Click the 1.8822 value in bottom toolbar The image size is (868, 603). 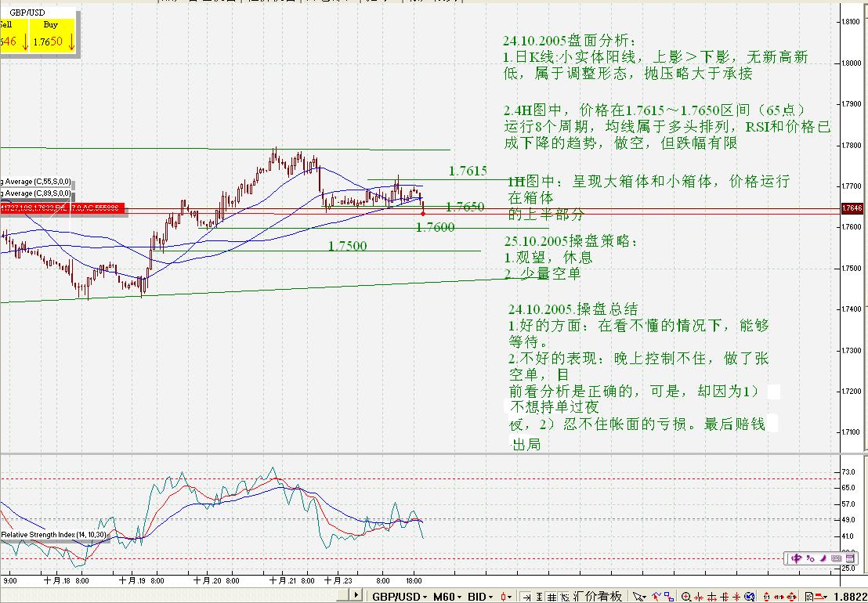tap(850, 597)
